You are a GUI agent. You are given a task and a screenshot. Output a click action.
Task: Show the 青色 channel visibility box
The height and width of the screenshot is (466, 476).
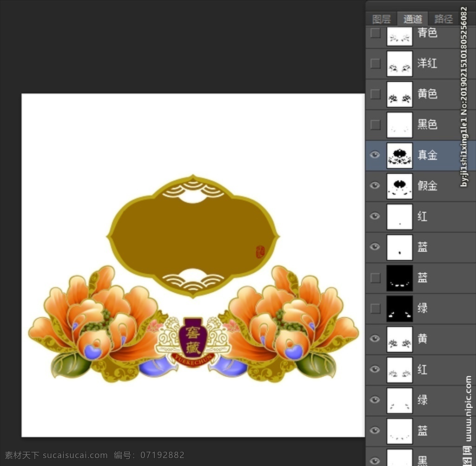(x=376, y=33)
